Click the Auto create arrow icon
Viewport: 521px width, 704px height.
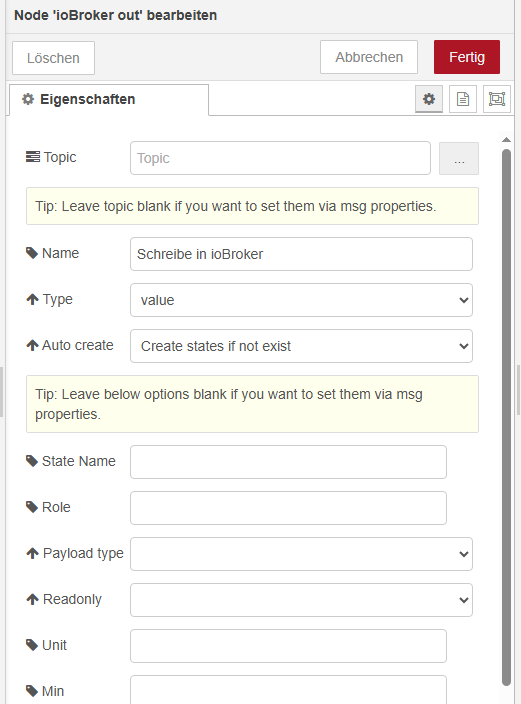coord(32,345)
